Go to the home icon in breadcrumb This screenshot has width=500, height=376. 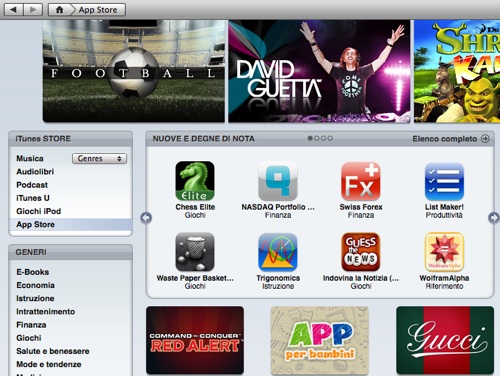[x=59, y=10]
